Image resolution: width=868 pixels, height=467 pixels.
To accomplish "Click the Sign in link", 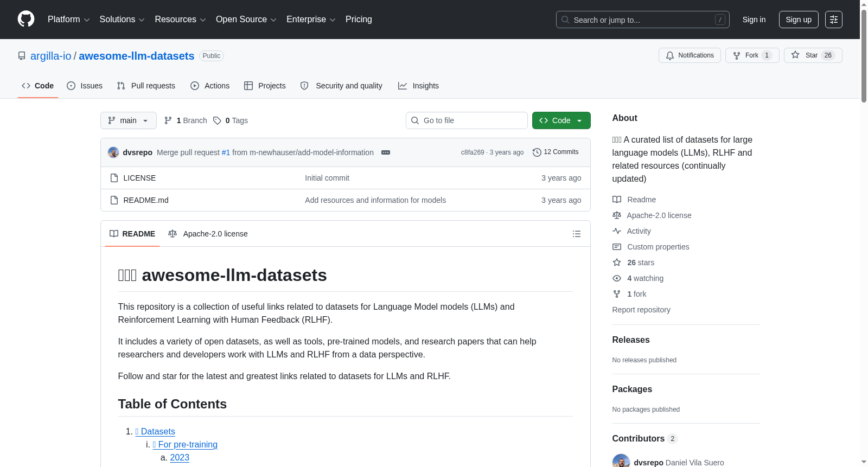I will (754, 20).
